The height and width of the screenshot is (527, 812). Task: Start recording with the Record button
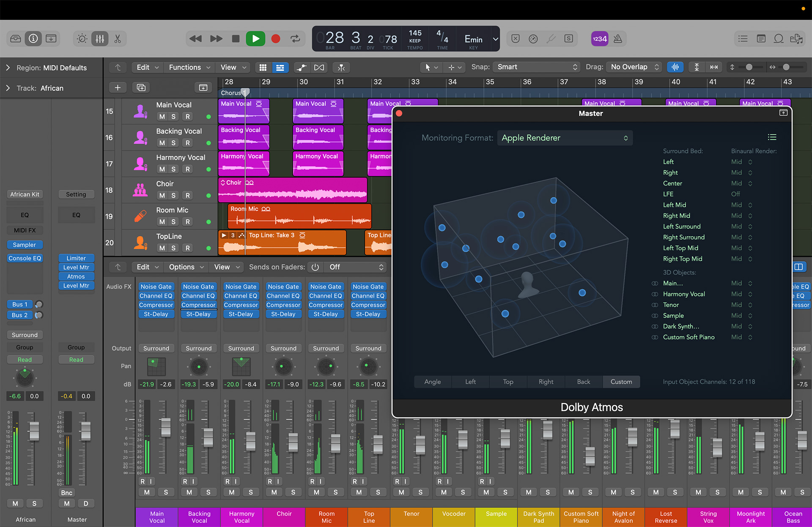coord(276,39)
